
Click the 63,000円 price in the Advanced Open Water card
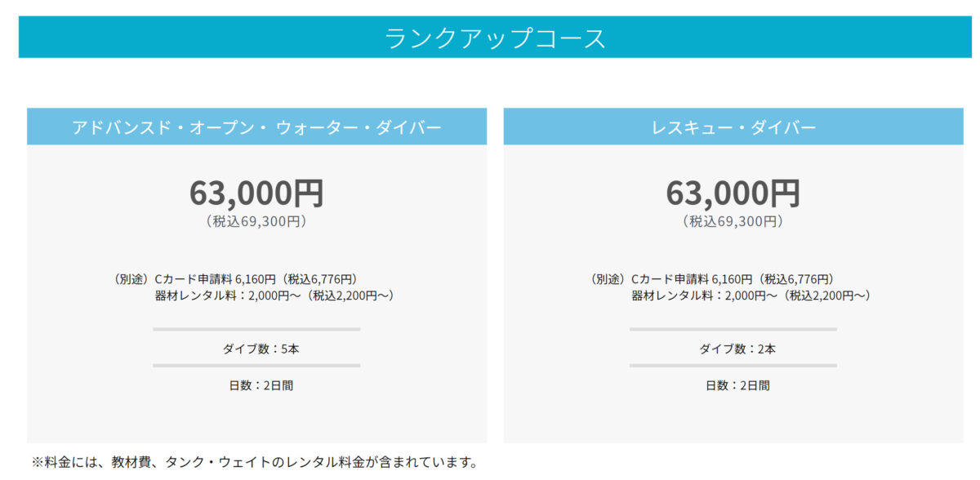point(256,193)
